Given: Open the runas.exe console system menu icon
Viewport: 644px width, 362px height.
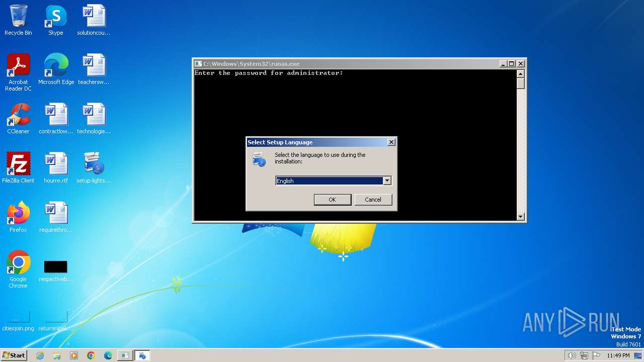Looking at the screenshot, I should 198,64.
